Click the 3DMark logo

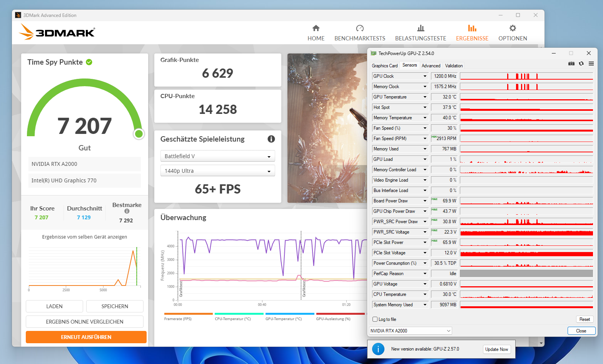[x=57, y=32]
